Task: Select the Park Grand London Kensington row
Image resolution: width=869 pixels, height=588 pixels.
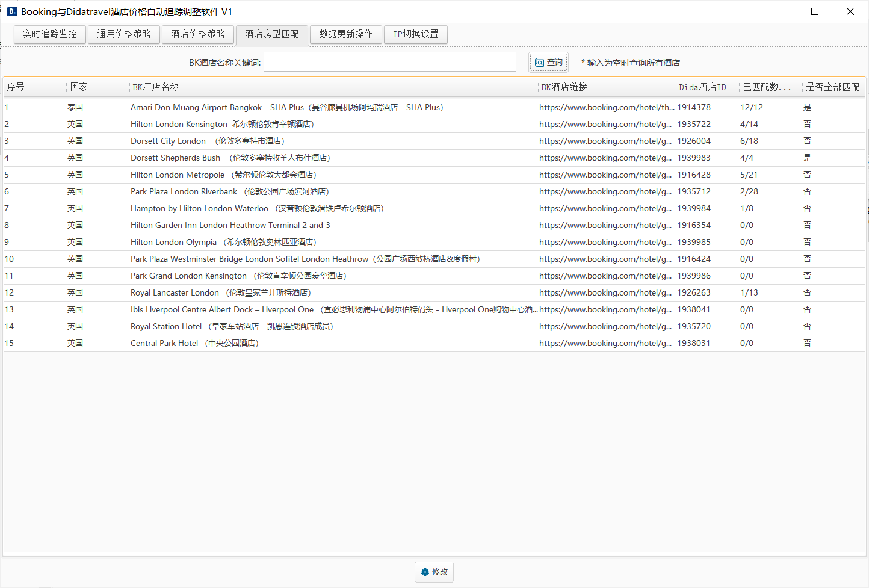Action: [x=434, y=276]
